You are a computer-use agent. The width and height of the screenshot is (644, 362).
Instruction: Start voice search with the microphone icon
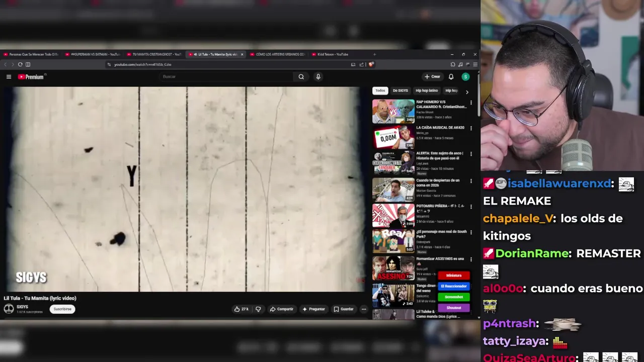pos(318,77)
